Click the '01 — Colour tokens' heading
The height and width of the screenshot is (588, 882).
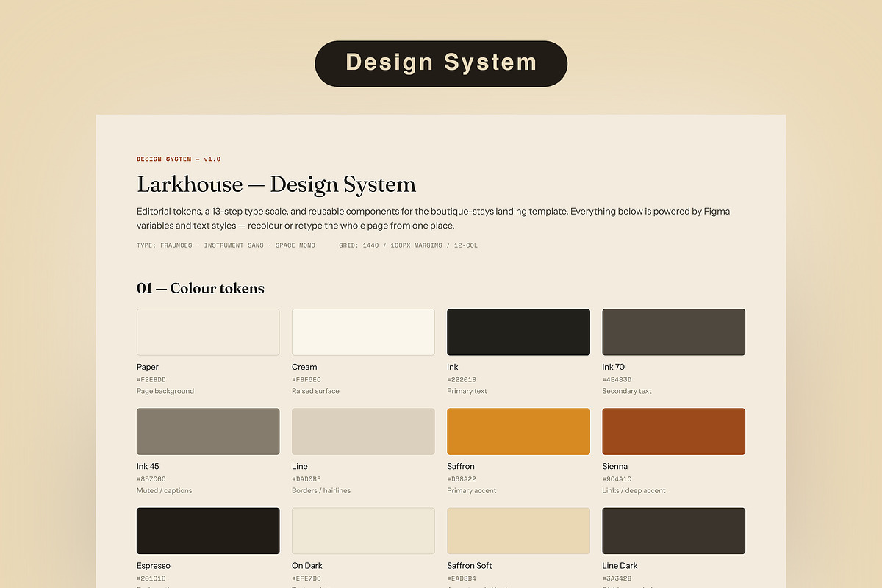click(201, 288)
